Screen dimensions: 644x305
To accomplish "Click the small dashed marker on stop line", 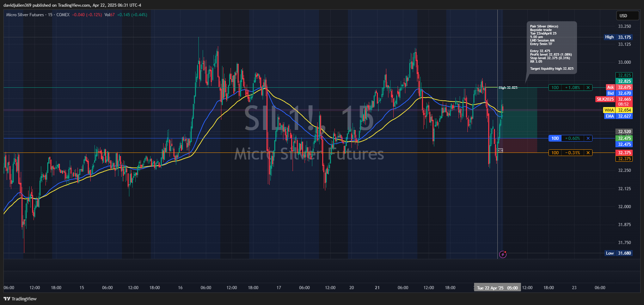I will (500, 150).
